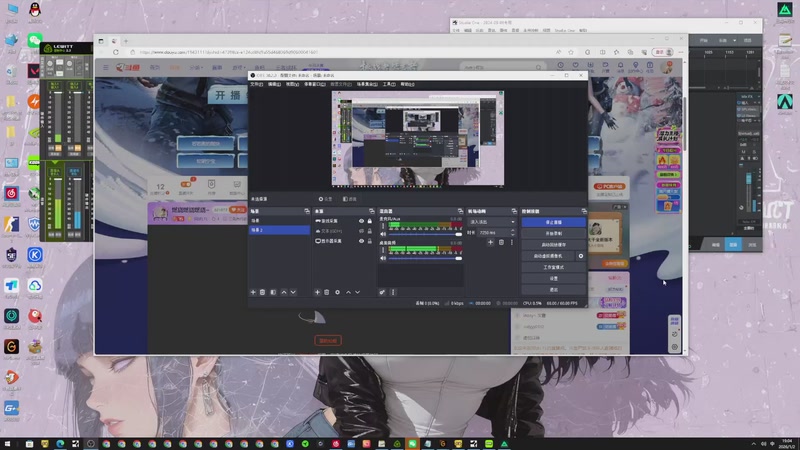This screenshot has width=800, height=450.
Task: Add a new source in Sources panel
Action: [317, 292]
